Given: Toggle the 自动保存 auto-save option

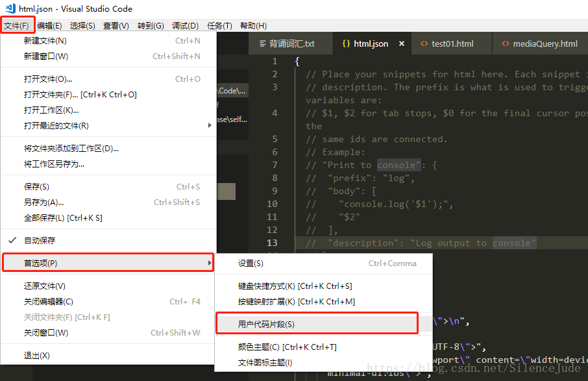Looking at the screenshot, I should [x=109, y=240].
